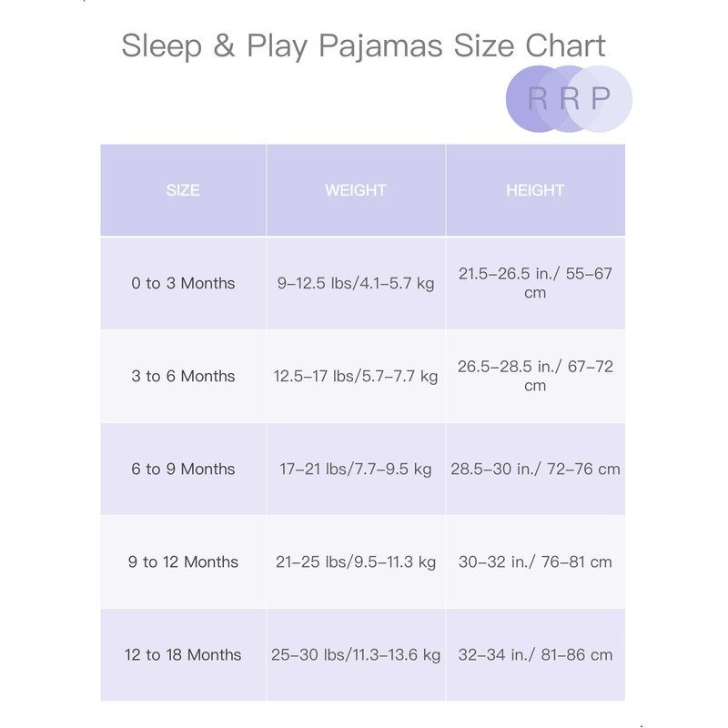Select the WEIGHT column header
728x728 pixels.
point(356,190)
